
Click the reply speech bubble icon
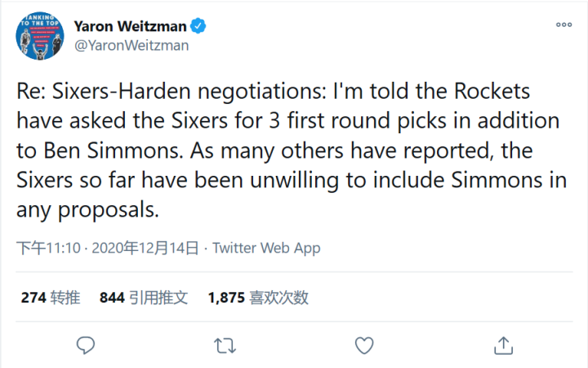pyautogui.click(x=86, y=345)
